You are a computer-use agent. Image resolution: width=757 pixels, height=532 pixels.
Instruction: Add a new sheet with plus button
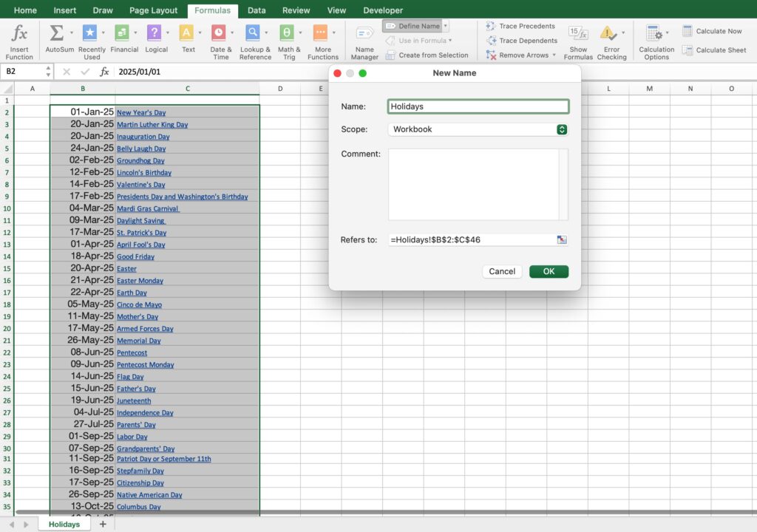tap(103, 524)
